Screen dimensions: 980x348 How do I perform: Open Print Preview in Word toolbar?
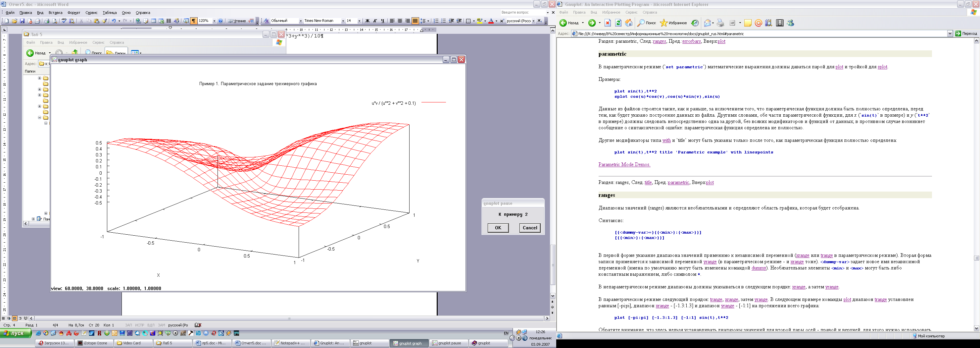pos(55,21)
